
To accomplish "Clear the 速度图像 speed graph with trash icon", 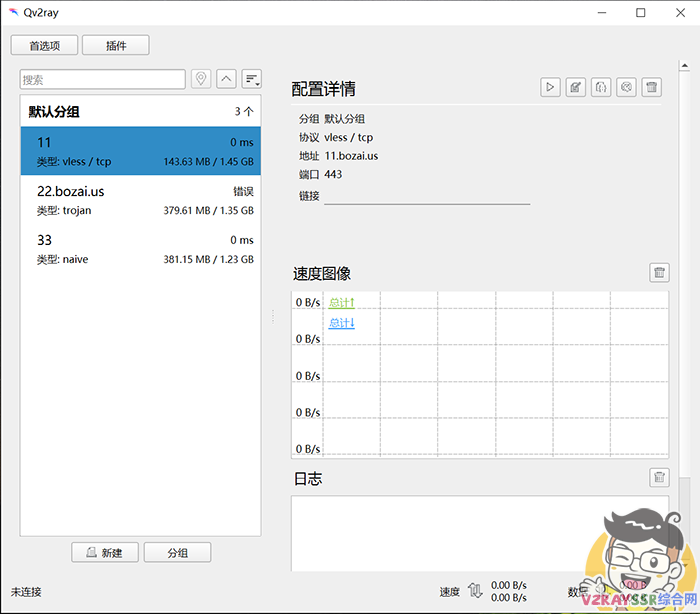I will coord(659,273).
